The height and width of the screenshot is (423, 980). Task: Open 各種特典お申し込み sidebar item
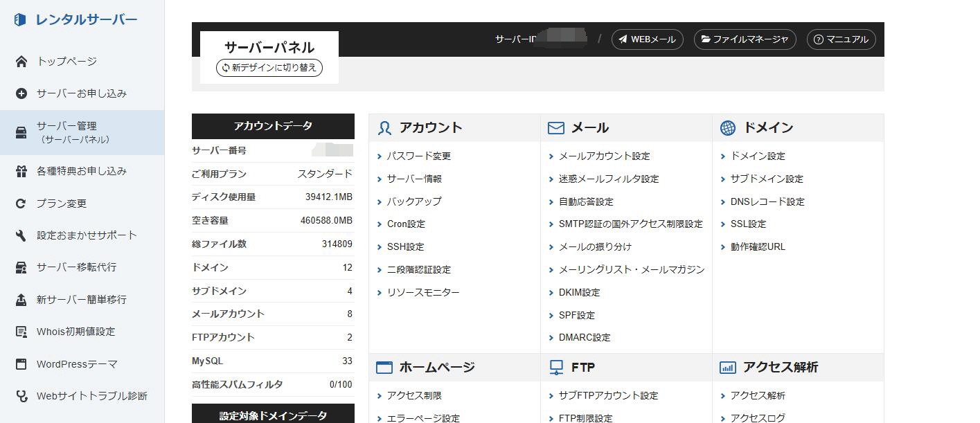tap(82, 171)
